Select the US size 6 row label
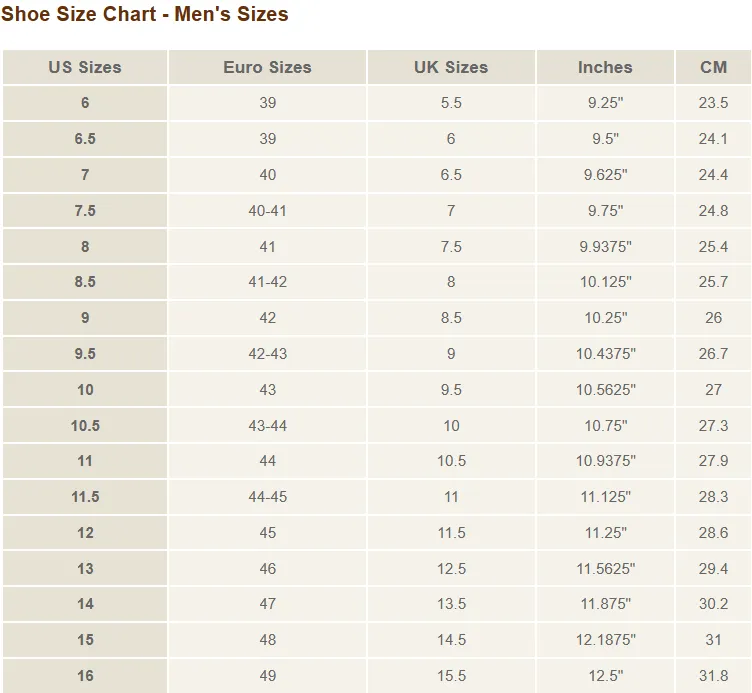The width and height of the screenshot is (752, 693). (85, 103)
